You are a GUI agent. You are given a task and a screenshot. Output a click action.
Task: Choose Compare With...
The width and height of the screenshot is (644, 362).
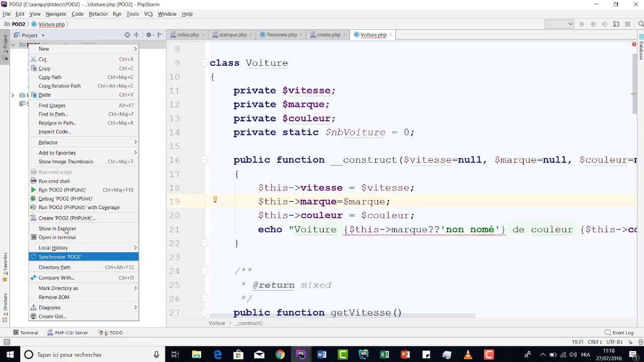84,278
